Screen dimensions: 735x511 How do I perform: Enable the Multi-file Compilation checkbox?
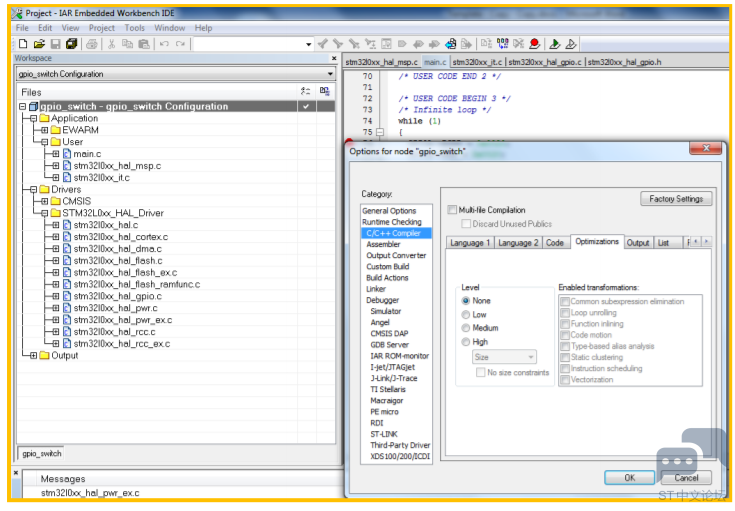click(x=452, y=210)
